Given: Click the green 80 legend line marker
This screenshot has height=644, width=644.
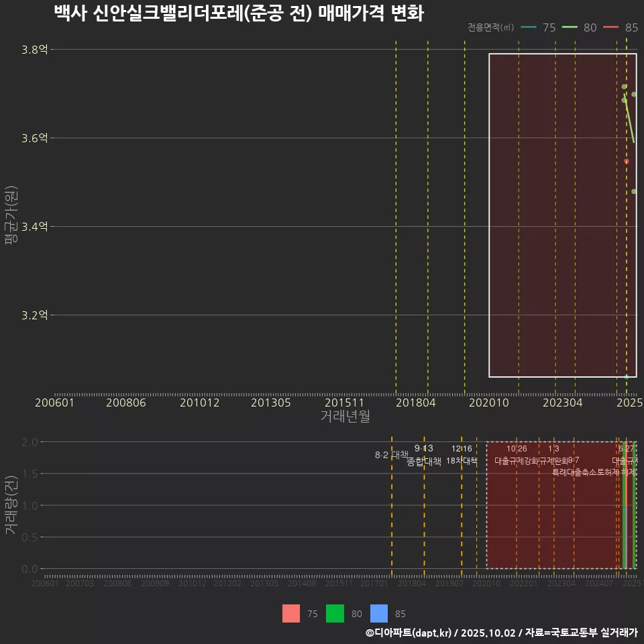Looking at the screenshot, I should [570, 28].
